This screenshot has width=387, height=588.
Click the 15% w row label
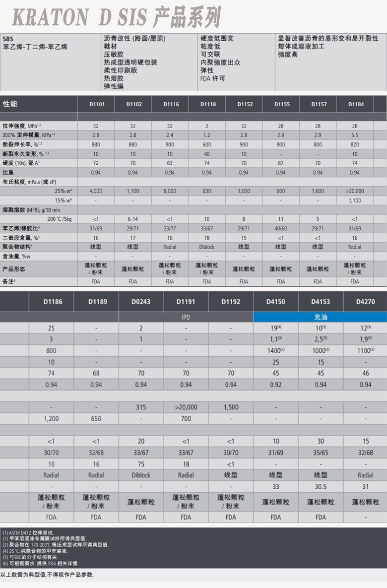(63, 200)
